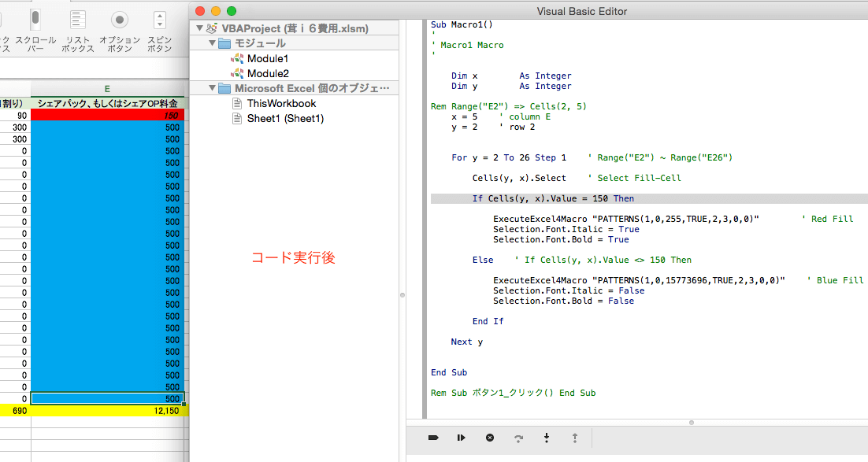Select ThisWorkbook object in project tree

(x=274, y=103)
